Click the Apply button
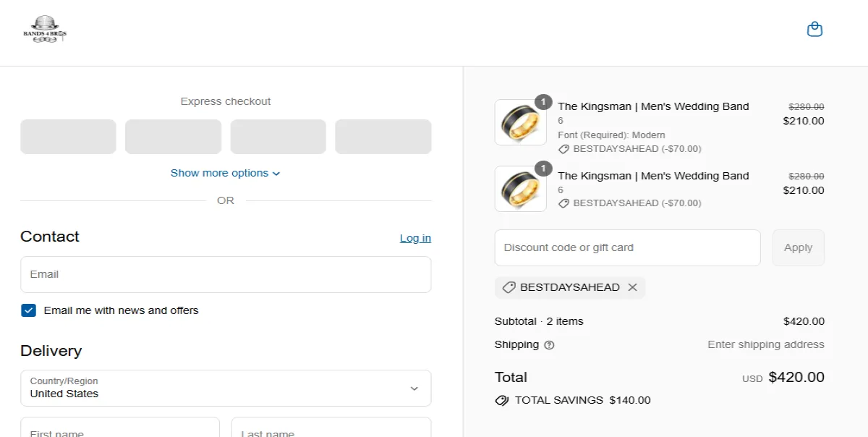Viewport: 868px width, 437px height. tap(798, 247)
